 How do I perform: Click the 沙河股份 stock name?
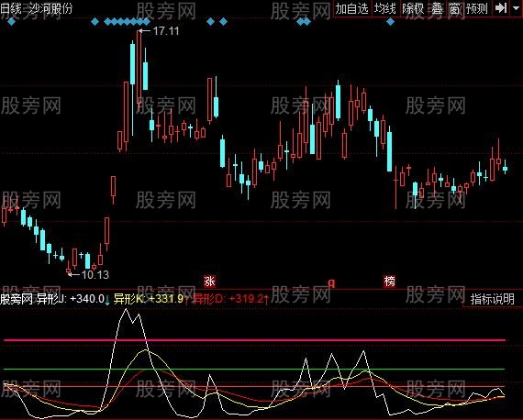(x=50, y=8)
